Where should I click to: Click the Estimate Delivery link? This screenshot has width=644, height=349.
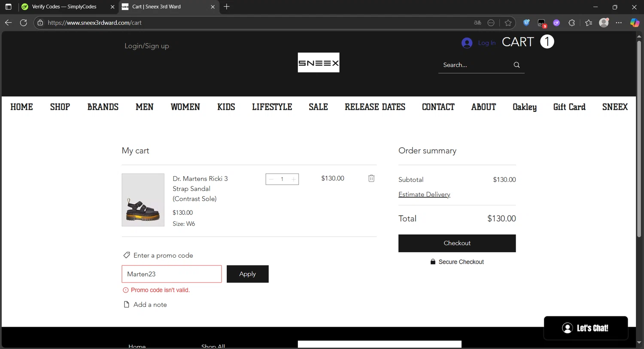[x=424, y=194]
